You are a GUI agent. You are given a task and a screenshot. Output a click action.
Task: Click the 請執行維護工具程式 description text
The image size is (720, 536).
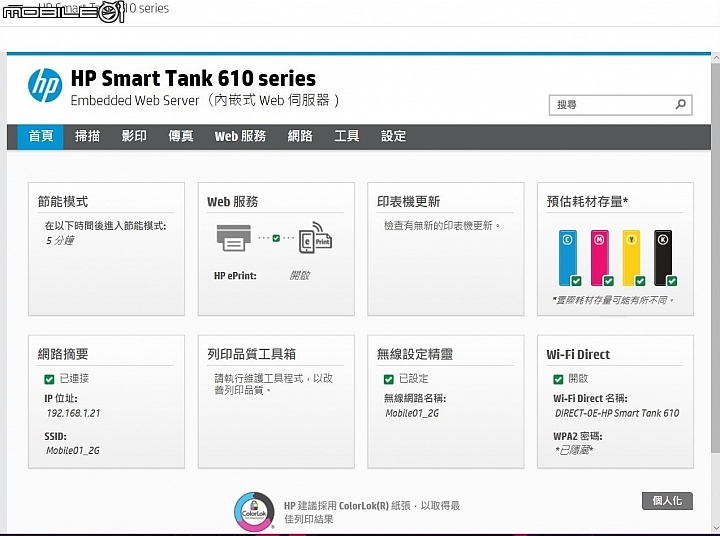tap(273, 384)
